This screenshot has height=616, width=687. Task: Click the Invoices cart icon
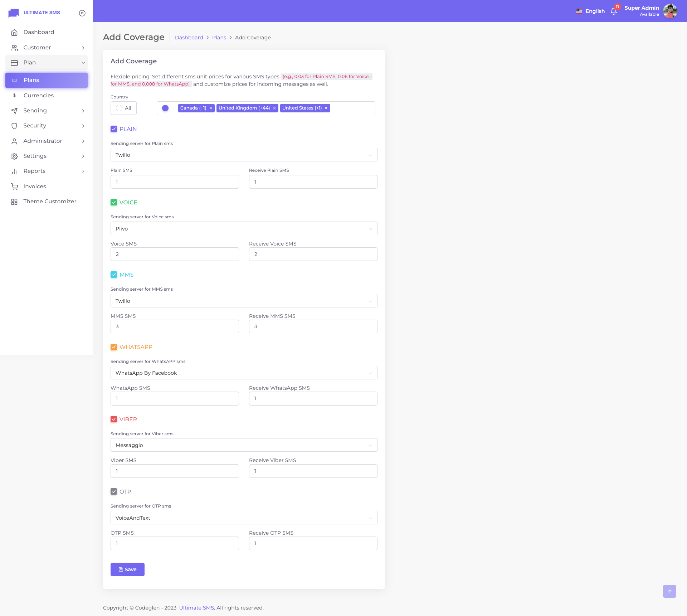pyautogui.click(x=14, y=186)
